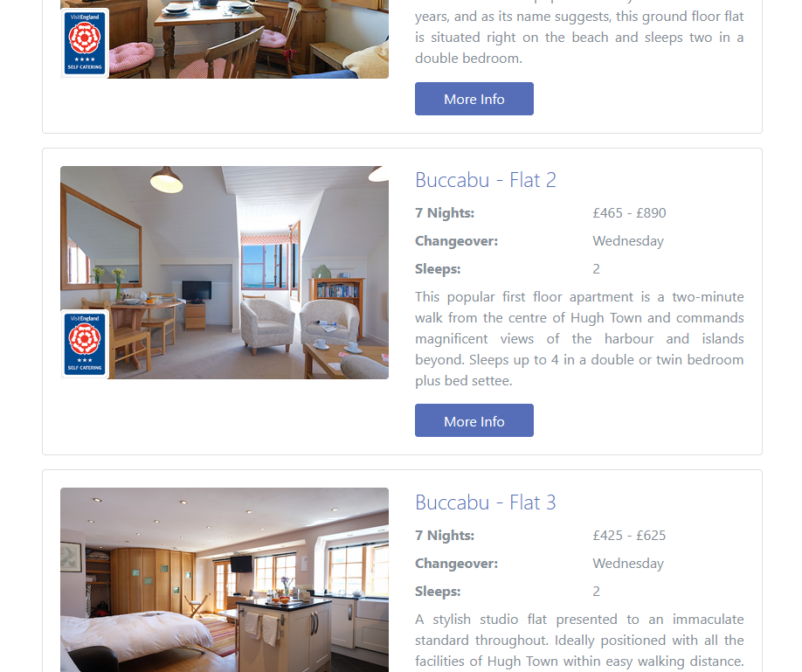Click the Flat 2 price range £465 - £890

pos(629,213)
